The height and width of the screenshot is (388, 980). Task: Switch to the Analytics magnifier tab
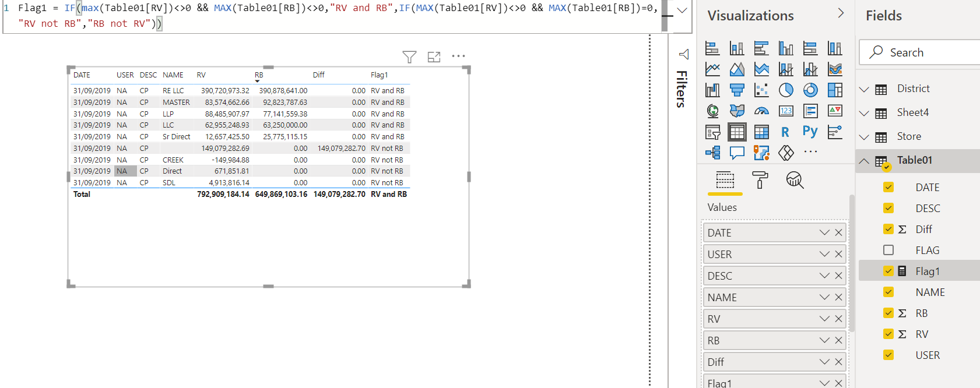(795, 180)
